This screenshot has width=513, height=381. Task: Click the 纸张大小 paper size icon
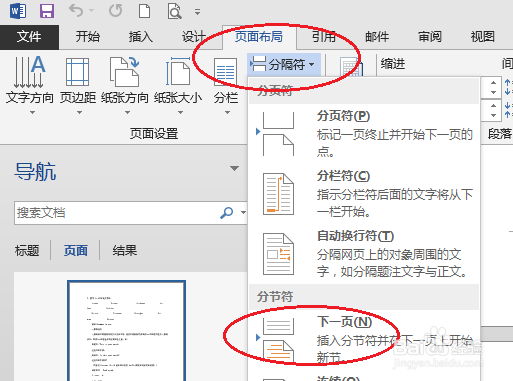pyautogui.click(x=178, y=72)
